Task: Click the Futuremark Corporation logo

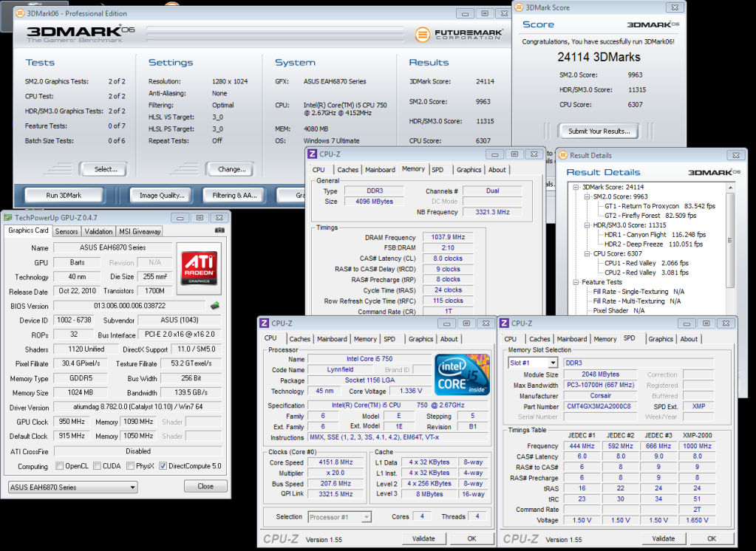Action: (x=459, y=34)
